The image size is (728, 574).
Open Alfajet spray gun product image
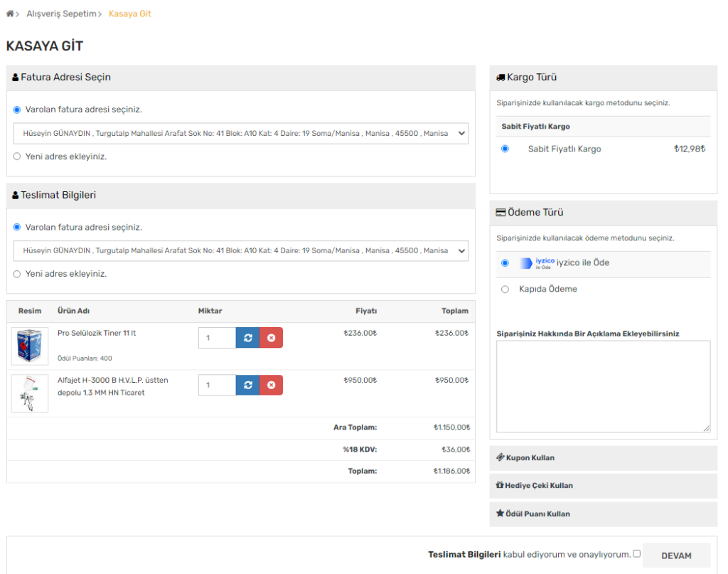pos(30,393)
